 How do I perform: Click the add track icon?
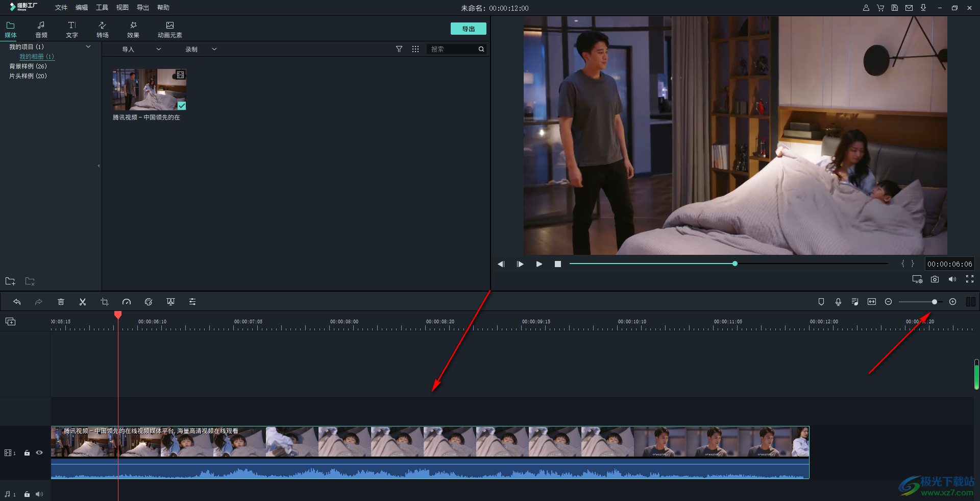(x=11, y=321)
